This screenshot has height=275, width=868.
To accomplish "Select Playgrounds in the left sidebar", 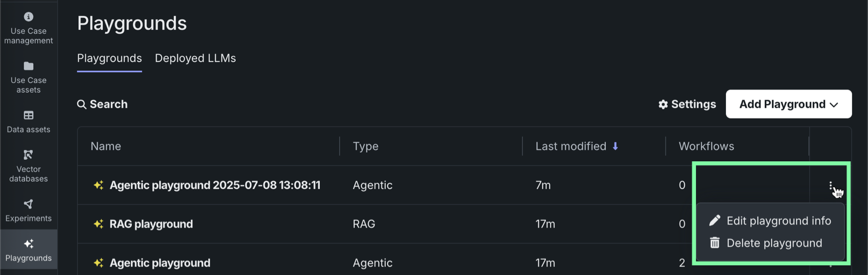I will point(28,250).
